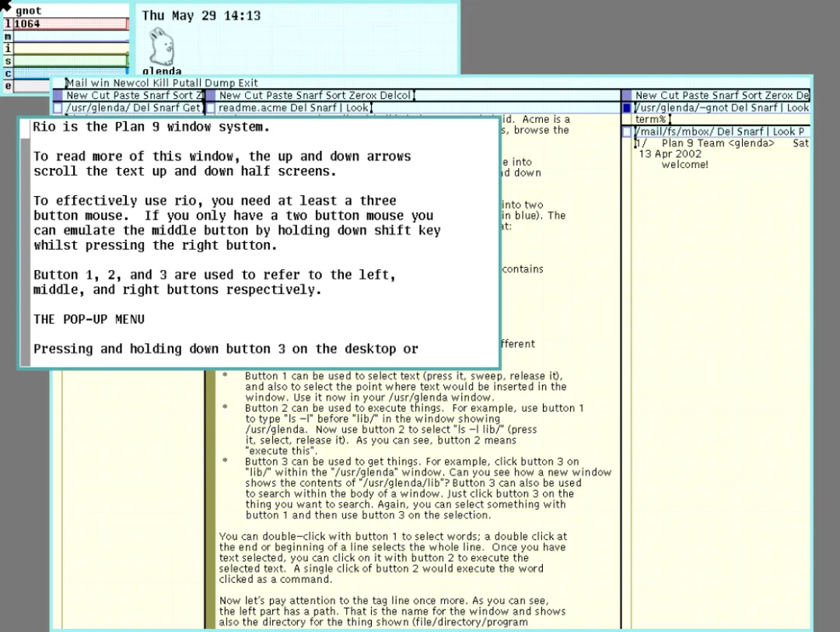Click Sort in the readme.acme column tag

[x=336, y=96]
